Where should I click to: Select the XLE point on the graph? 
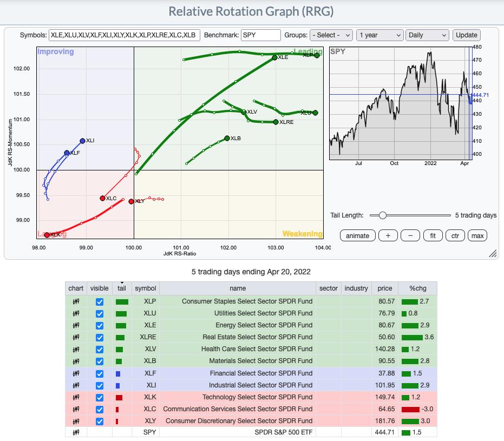[274, 57]
